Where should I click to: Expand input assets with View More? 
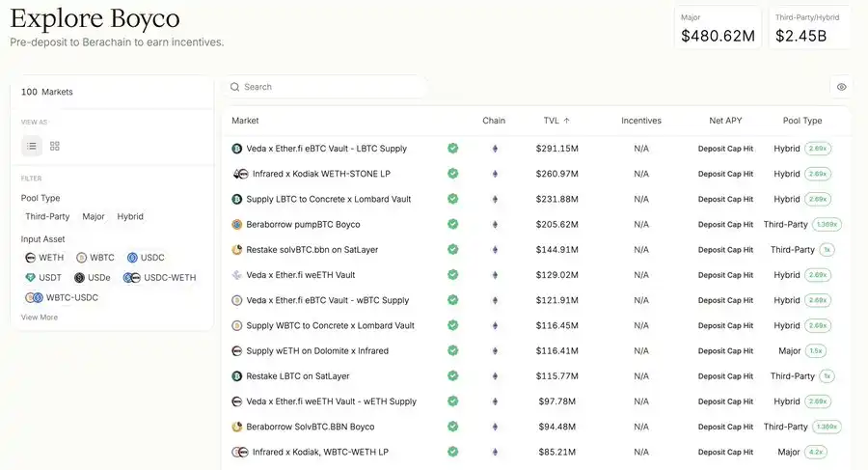tap(40, 318)
